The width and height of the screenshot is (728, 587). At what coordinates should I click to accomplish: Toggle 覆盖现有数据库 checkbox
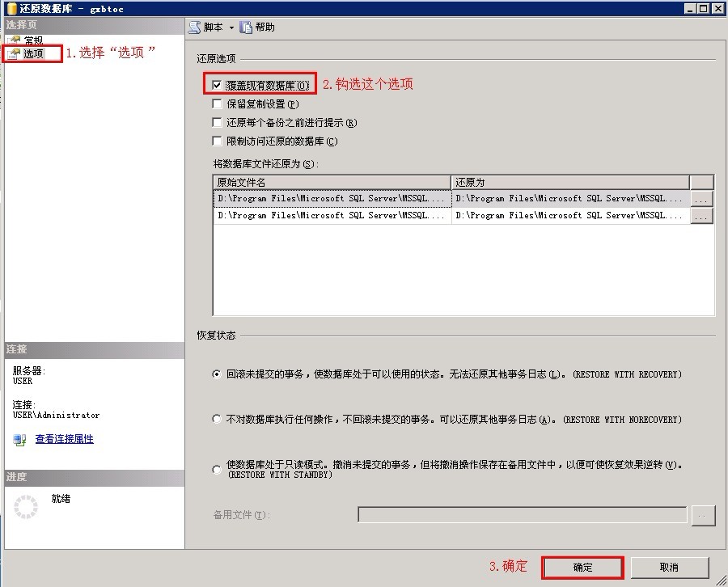click(216, 85)
